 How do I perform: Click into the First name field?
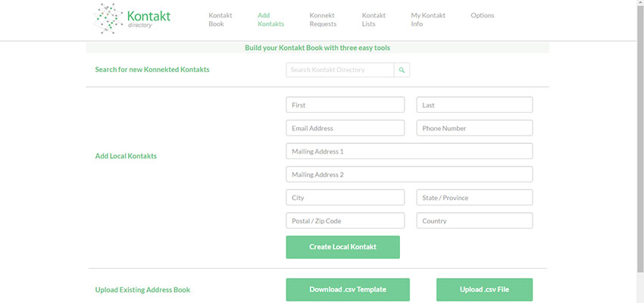click(x=345, y=105)
